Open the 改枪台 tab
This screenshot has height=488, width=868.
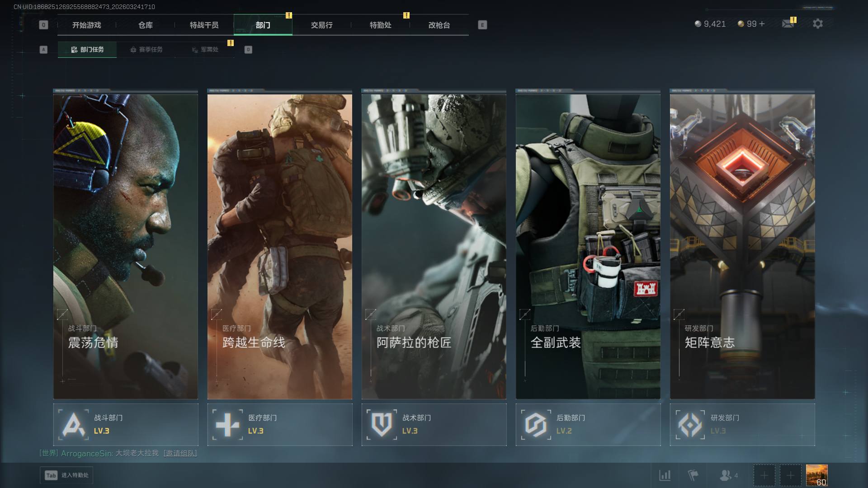click(x=439, y=25)
